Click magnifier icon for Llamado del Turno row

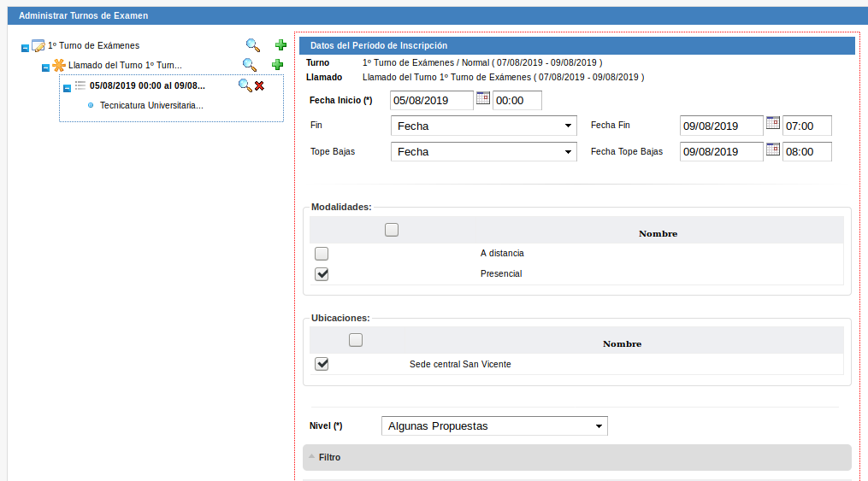point(250,65)
